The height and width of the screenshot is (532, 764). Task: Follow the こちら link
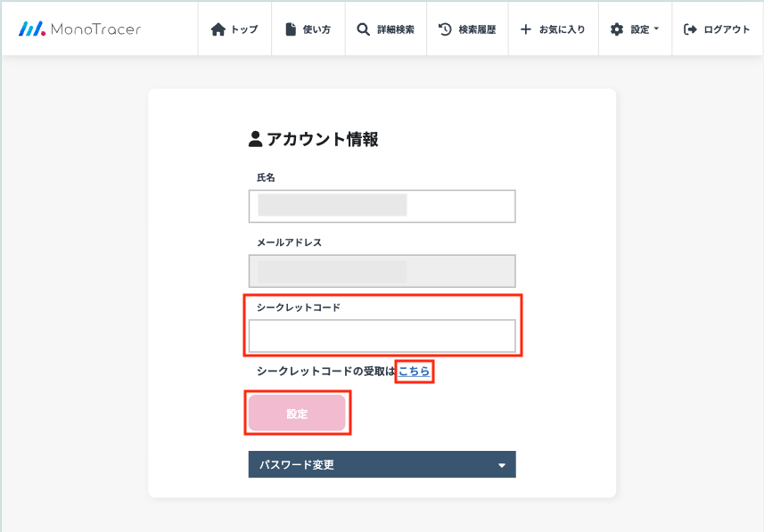[x=414, y=371]
